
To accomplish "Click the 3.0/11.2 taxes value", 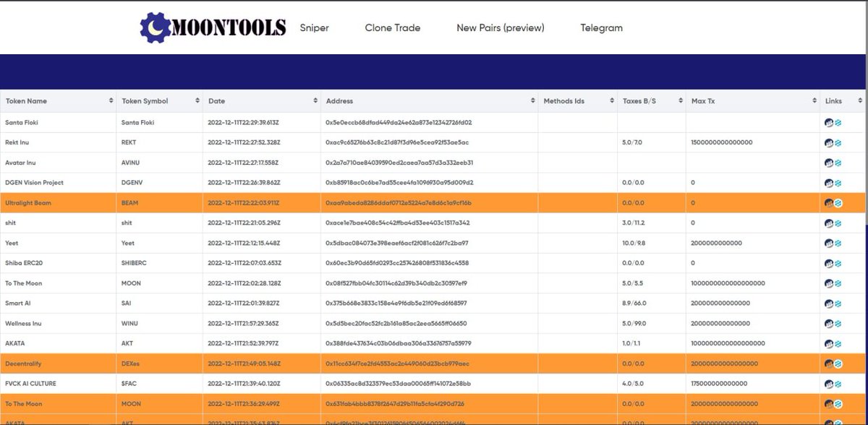I will 633,223.
